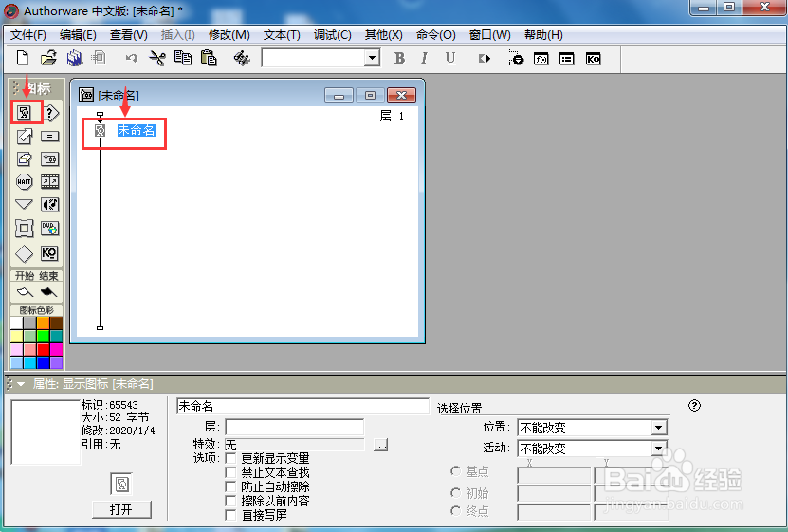Image resolution: width=788 pixels, height=532 pixels.
Task: Select the Display icon in palette
Action: click(24, 113)
